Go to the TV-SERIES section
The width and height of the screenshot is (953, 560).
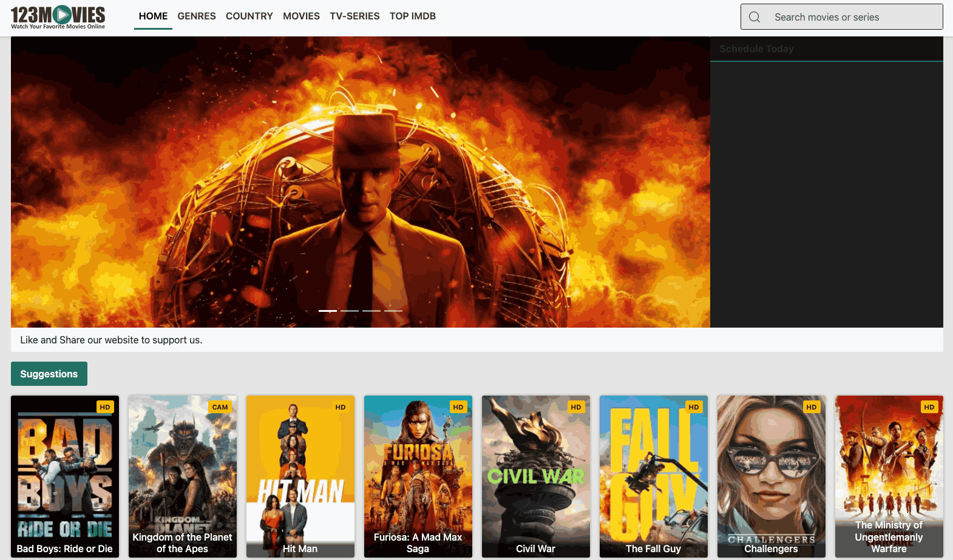[x=354, y=16]
